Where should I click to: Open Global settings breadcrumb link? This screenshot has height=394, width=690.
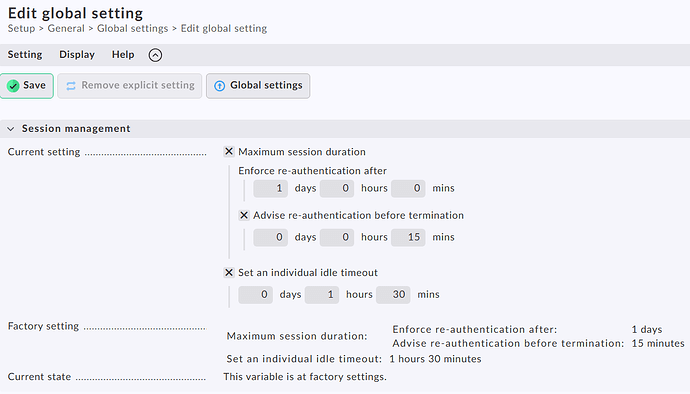point(132,29)
